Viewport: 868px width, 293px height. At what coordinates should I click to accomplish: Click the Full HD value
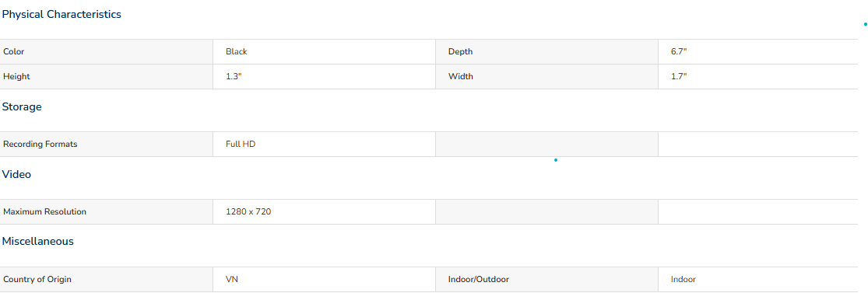pyautogui.click(x=241, y=145)
